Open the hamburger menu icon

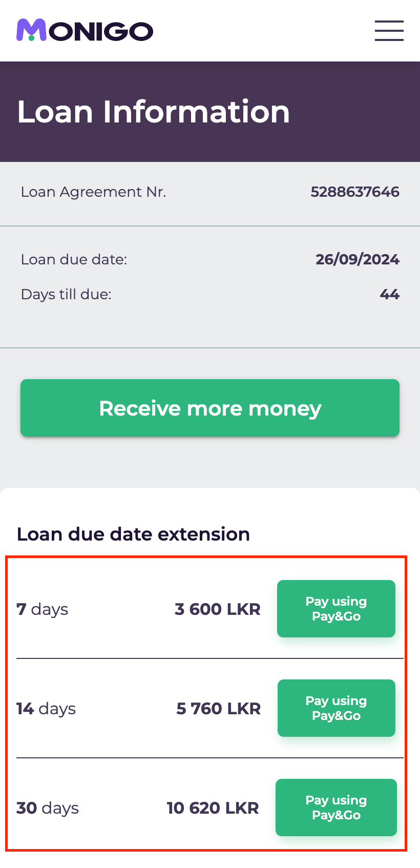pyautogui.click(x=389, y=31)
